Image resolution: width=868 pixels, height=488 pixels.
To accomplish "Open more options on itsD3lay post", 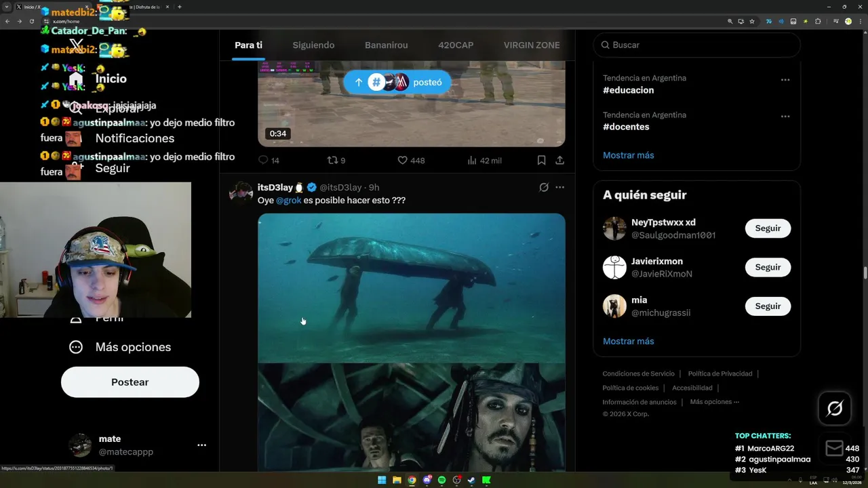I will point(559,187).
